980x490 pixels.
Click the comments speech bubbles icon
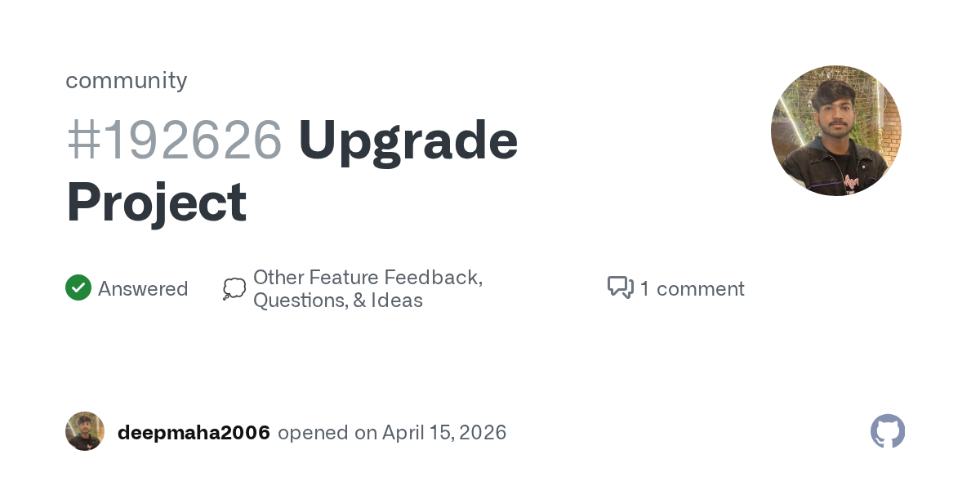pyautogui.click(x=621, y=287)
